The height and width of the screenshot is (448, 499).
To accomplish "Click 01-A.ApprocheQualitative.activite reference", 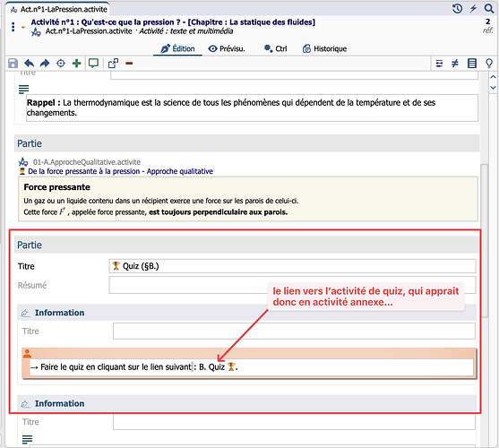I will (87, 162).
